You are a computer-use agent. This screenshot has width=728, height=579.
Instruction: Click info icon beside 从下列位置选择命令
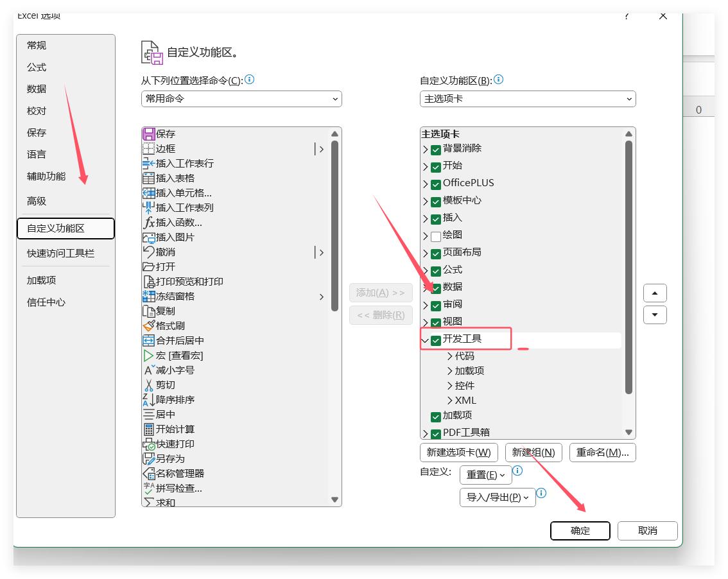[x=249, y=80]
